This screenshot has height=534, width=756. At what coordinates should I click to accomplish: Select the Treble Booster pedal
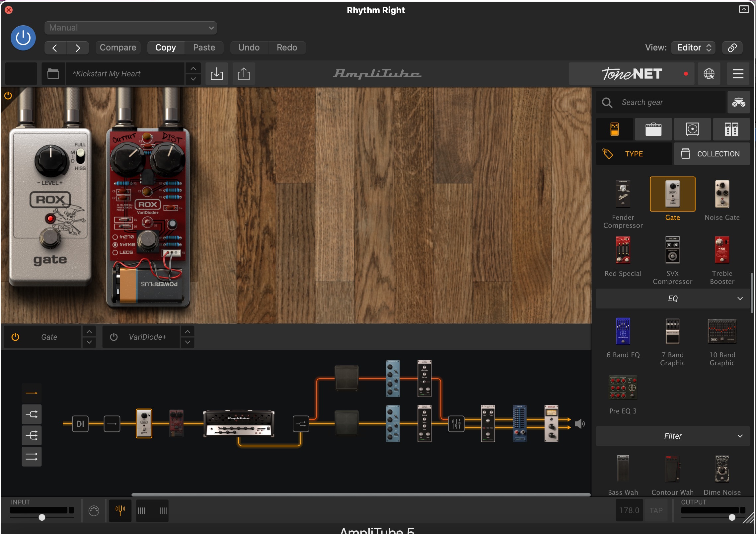pyautogui.click(x=722, y=250)
